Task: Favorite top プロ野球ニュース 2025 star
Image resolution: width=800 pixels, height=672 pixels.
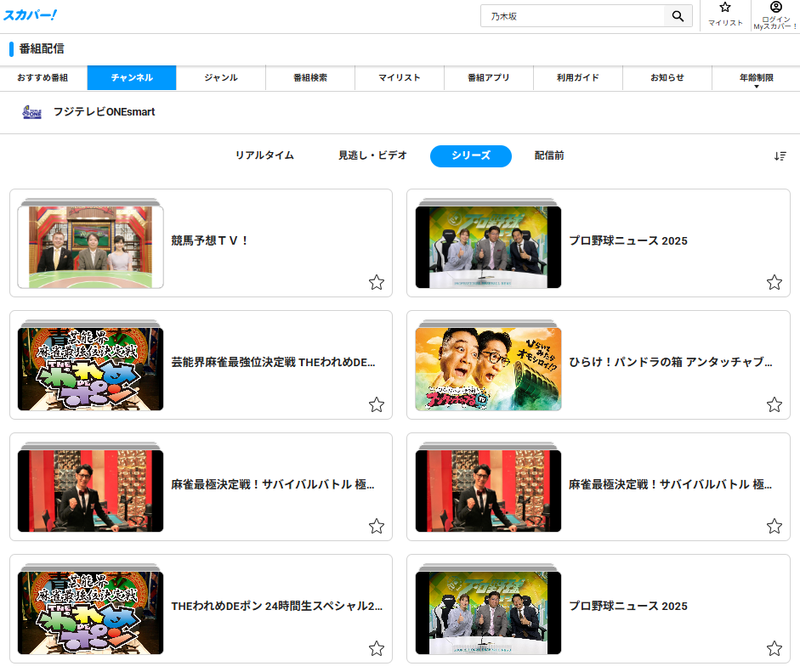Action: [x=774, y=282]
